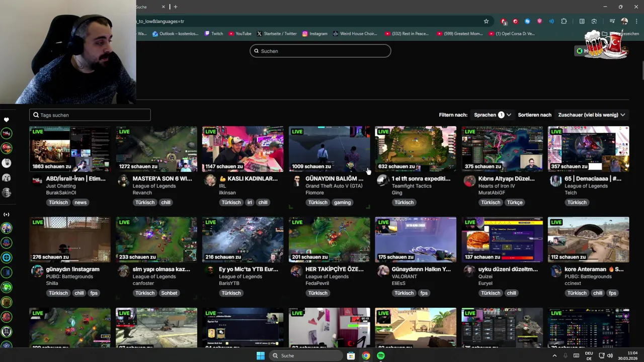Open the Instagram bookmark
Screen dimensions: 644x362
pyautogui.click(x=314, y=34)
